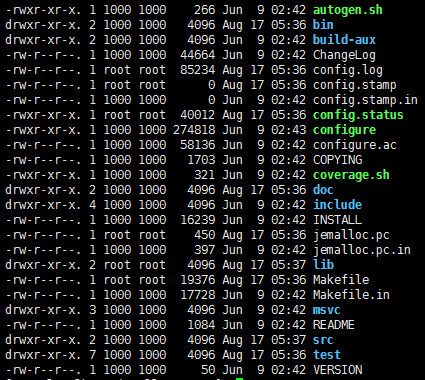Click the file size 274818
Viewport: 425px width, 380px height.
[x=194, y=130]
